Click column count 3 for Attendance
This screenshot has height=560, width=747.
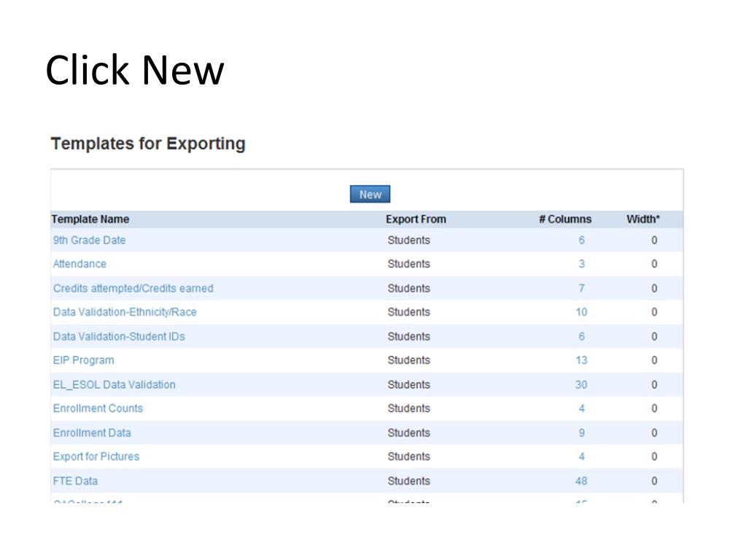click(581, 264)
